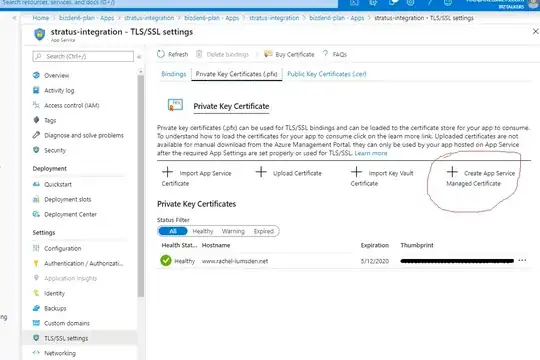Image resolution: width=540 pixels, height=360 pixels.
Task: Open Activity log icon
Action: (36, 90)
